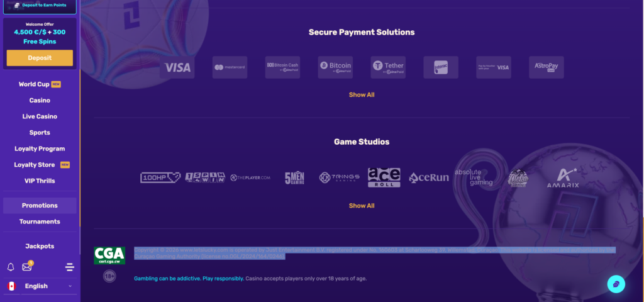
Task: Select the AceRun studio logo
Action: pos(429,177)
